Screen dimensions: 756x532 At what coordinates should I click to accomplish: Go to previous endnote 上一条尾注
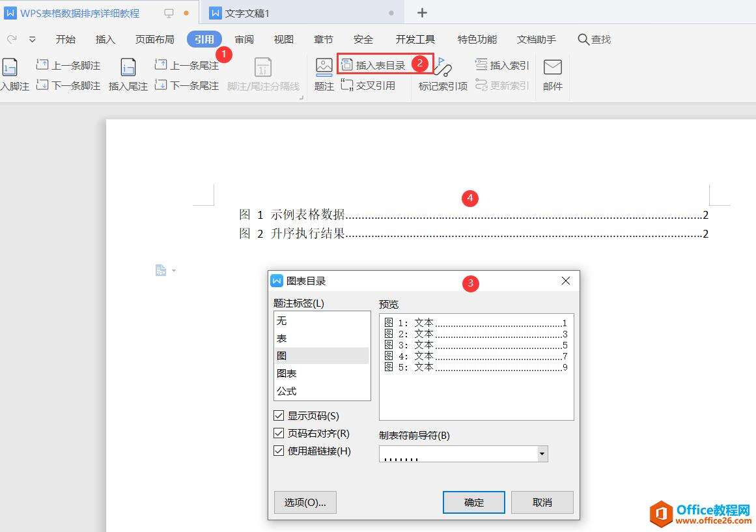[x=187, y=65]
